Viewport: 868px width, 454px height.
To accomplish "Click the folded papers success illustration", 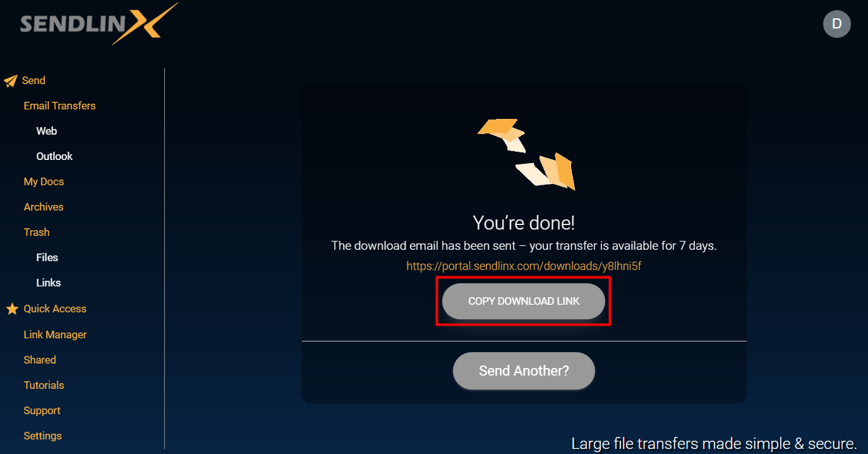I will tap(526, 154).
